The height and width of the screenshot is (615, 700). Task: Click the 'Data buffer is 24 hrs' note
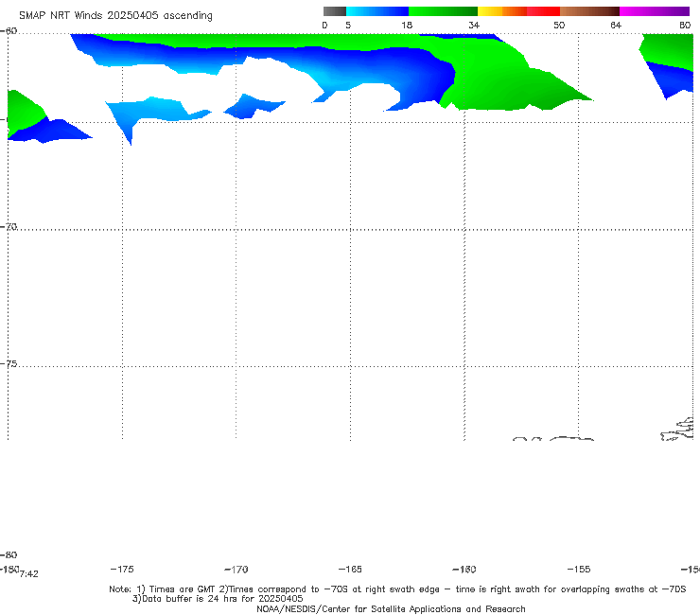[218, 599]
